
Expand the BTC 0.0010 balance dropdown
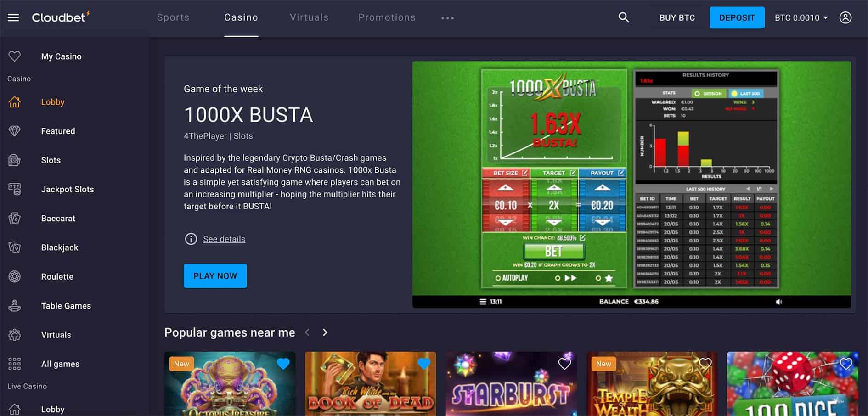801,17
